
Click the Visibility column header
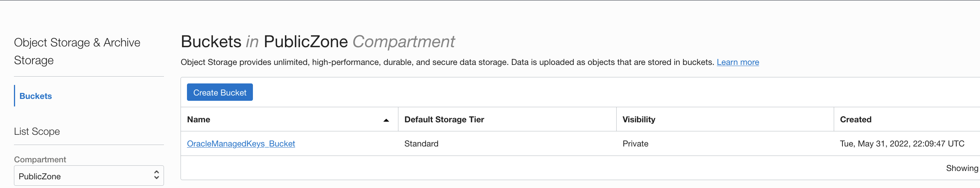[x=639, y=120]
